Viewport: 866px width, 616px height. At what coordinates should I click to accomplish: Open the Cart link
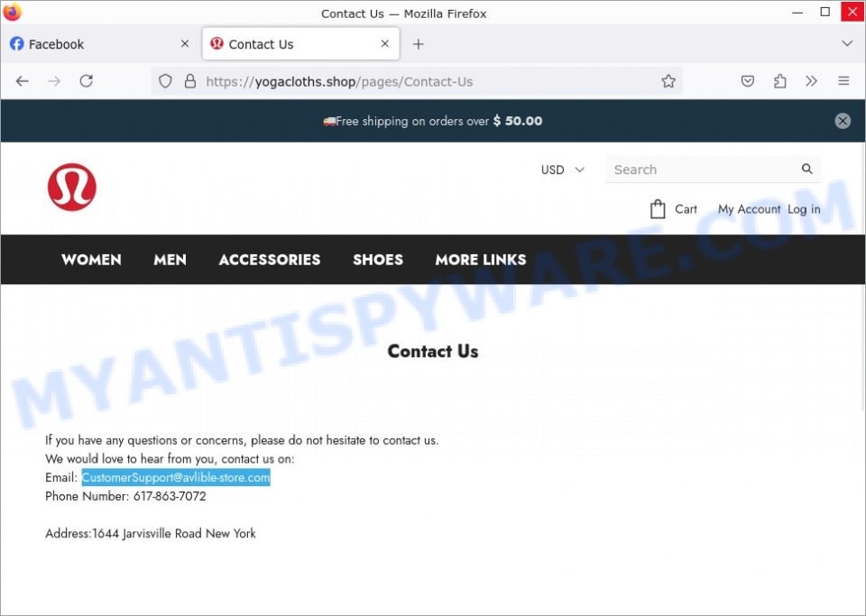[686, 209]
